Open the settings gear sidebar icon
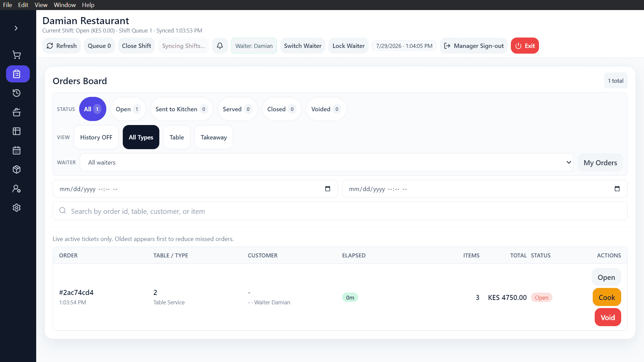Viewport: 644px width, 362px height. tap(16, 207)
